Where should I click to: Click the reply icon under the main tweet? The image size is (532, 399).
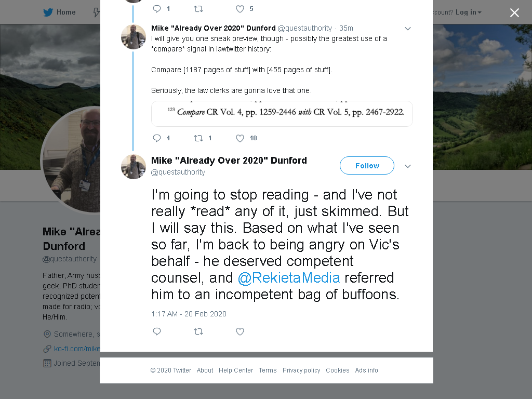pyautogui.click(x=157, y=331)
